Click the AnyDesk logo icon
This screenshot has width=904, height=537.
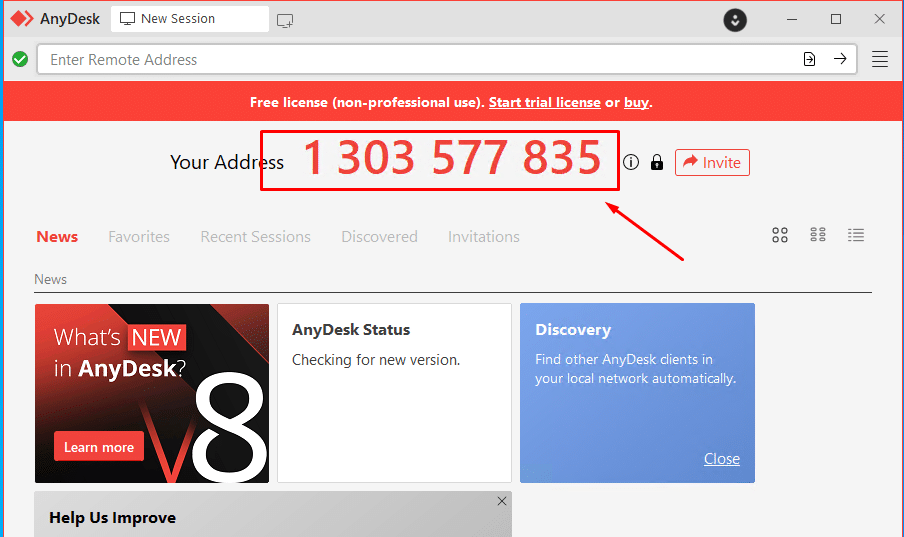point(22,18)
